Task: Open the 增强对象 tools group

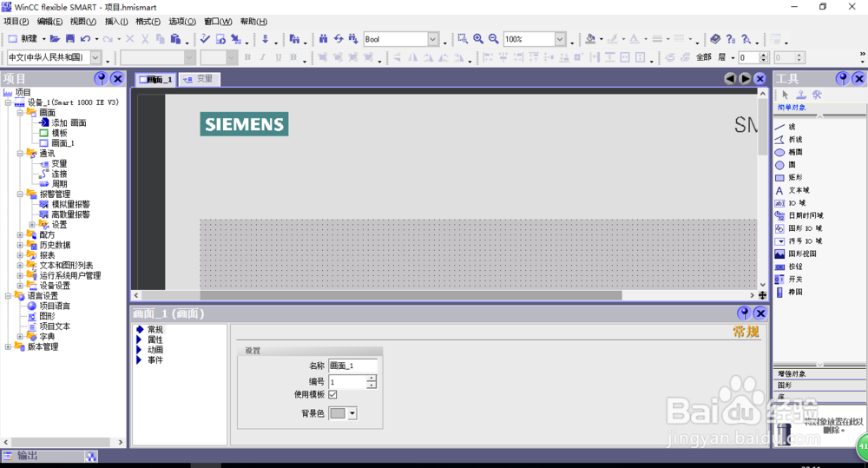Action: click(819, 374)
